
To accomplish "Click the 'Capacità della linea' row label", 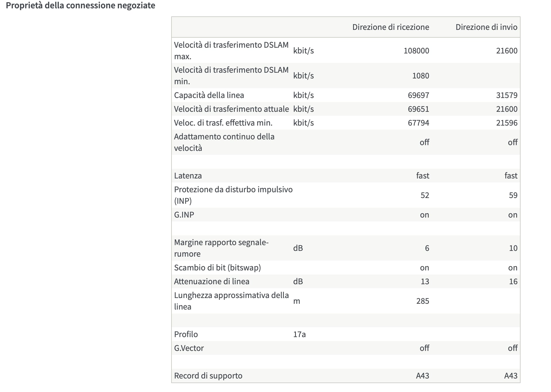I will click(x=209, y=95).
